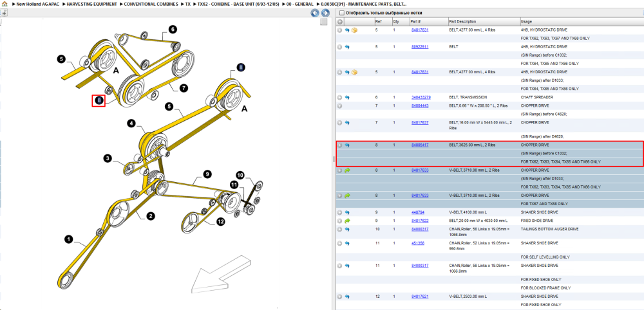The image size is (644, 310).
Task: Add part 84817622 using its plus icon
Action: [339, 221]
